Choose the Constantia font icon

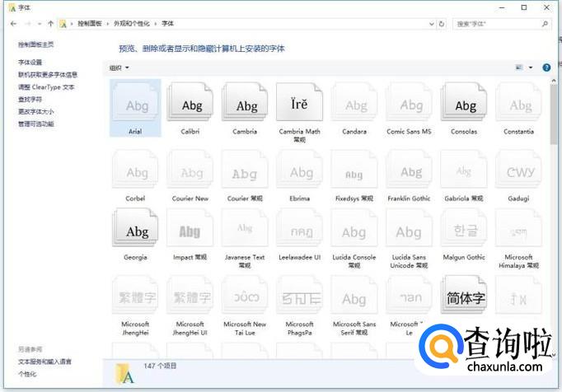coord(518,102)
